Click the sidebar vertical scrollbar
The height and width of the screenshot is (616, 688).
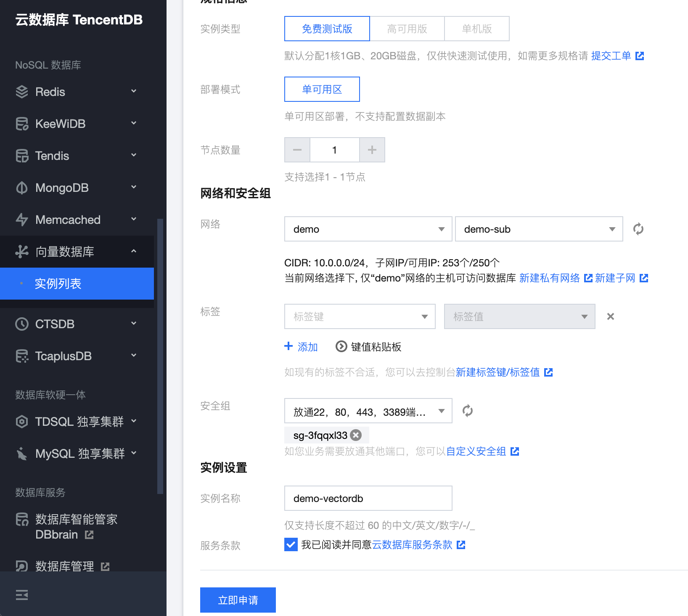coord(160,356)
